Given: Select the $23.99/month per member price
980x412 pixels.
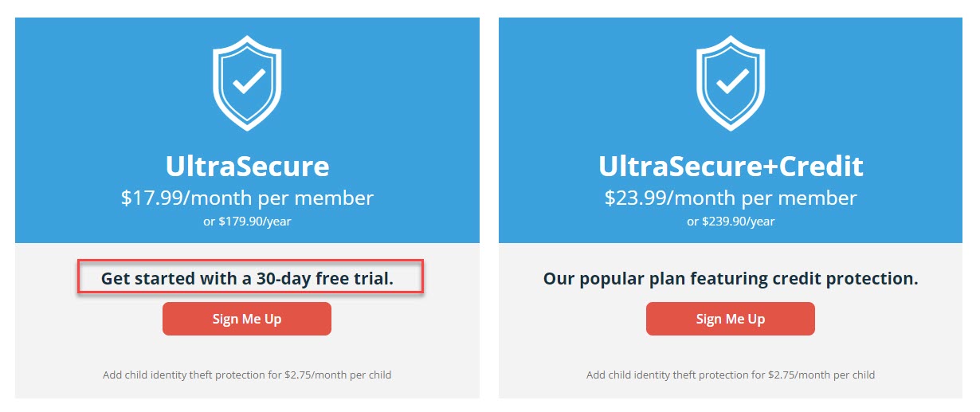Looking at the screenshot, I should click(x=731, y=198).
